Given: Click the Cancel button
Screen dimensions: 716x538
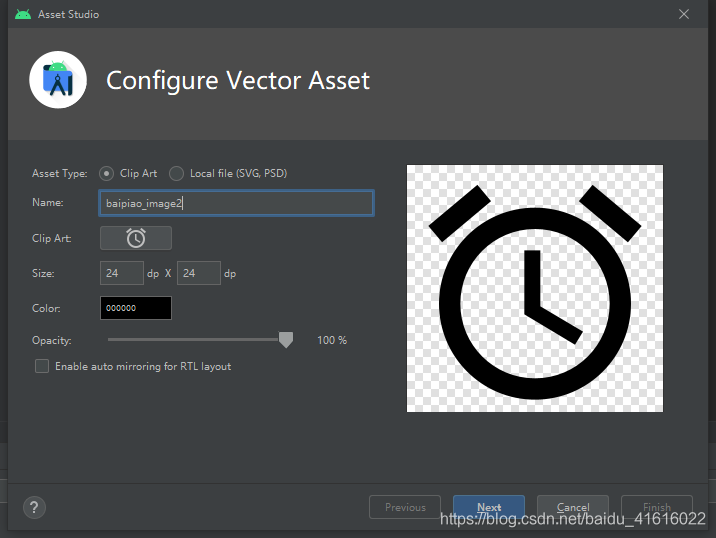Looking at the screenshot, I should point(573,507).
